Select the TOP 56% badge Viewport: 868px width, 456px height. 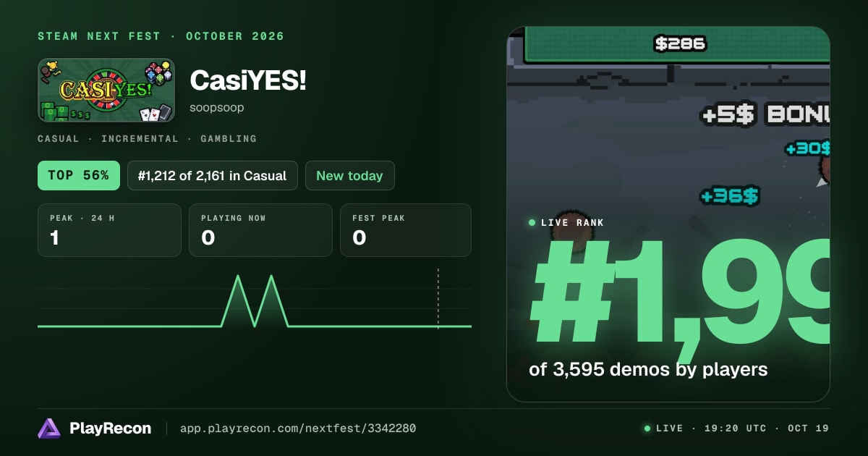point(79,175)
